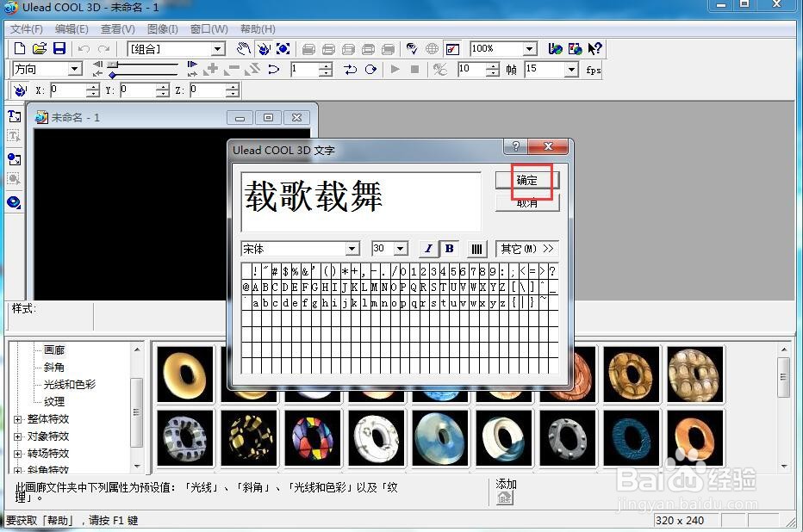This screenshot has height=532, width=803.
Task: Select 纹理 in the gallery tree
Action: pos(54,401)
